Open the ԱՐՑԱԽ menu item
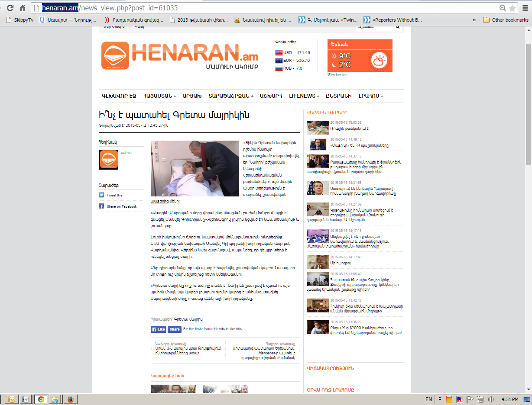The image size is (532, 405). coord(192,96)
